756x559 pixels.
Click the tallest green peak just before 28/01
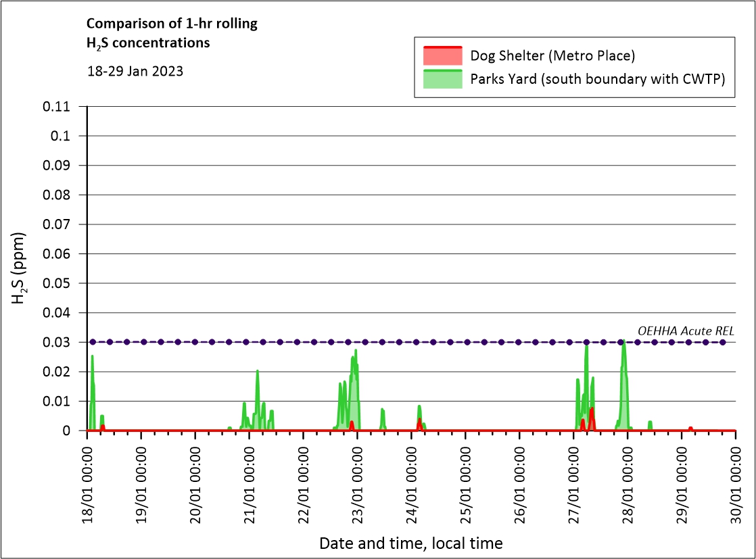[x=623, y=342]
